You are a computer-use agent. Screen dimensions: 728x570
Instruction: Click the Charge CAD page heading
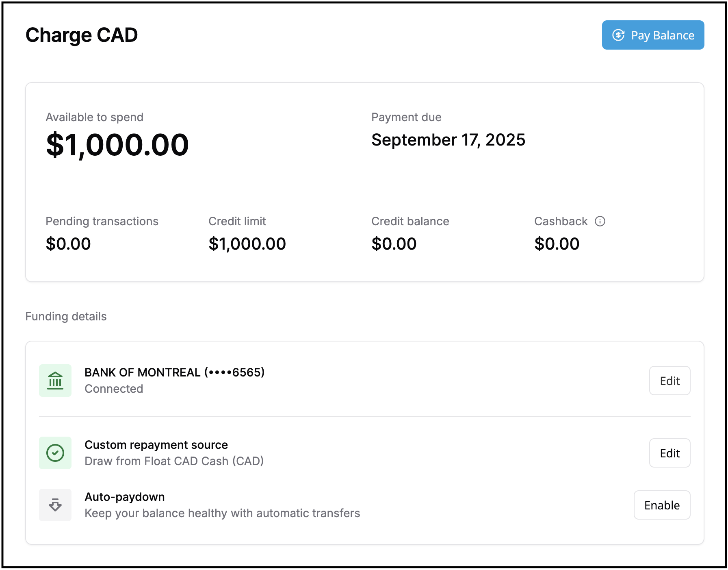coord(82,35)
